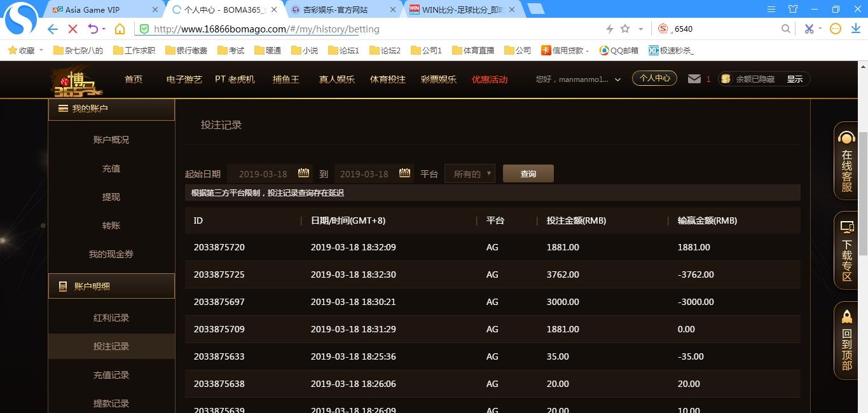Image resolution: width=868 pixels, height=413 pixels.
Task: Open the 银行缴费 bookmark folder
Action: (186, 50)
